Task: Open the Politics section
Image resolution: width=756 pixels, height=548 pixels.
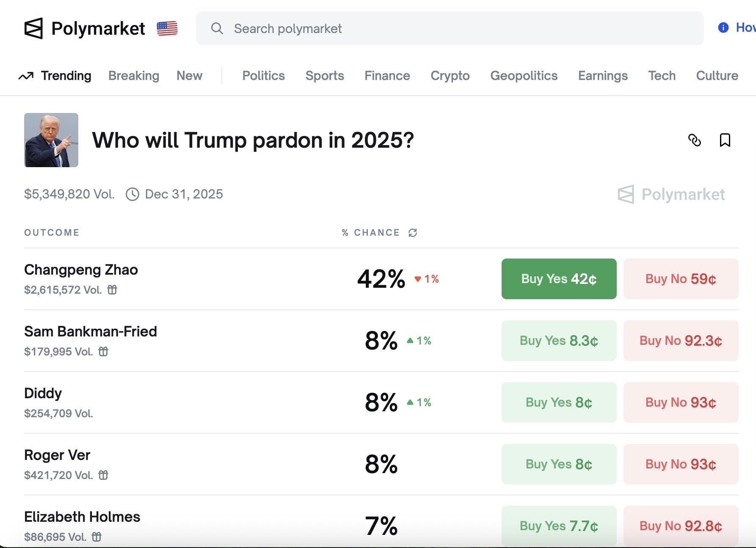Action: (x=263, y=75)
